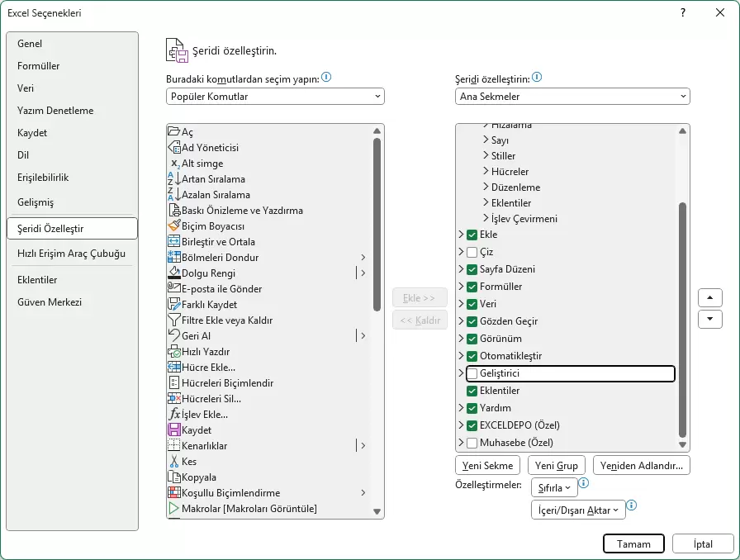Switch to the Güven Merkezi category

click(x=50, y=302)
